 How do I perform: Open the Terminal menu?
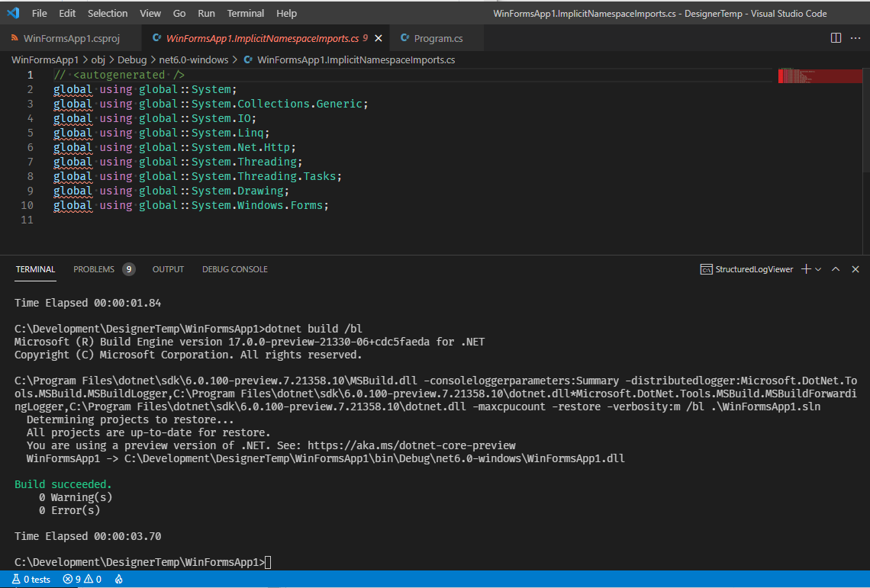(245, 13)
